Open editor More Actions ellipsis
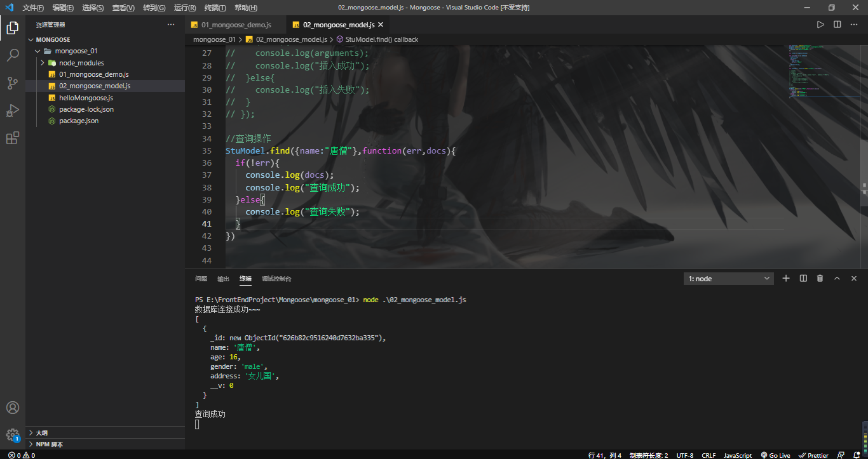The height and width of the screenshot is (459, 868). [854, 25]
